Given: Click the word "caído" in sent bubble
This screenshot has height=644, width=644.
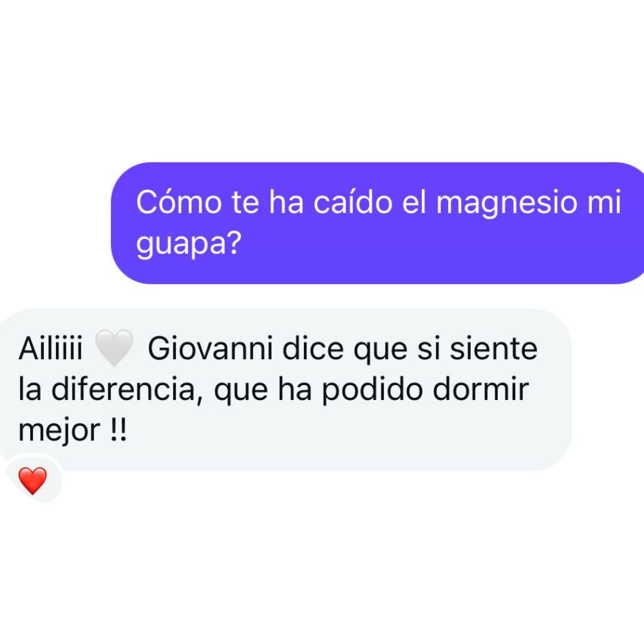Looking at the screenshot, I should click(x=353, y=202).
